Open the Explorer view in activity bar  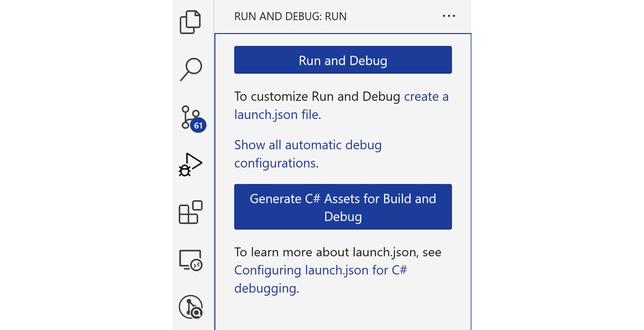pos(190,22)
